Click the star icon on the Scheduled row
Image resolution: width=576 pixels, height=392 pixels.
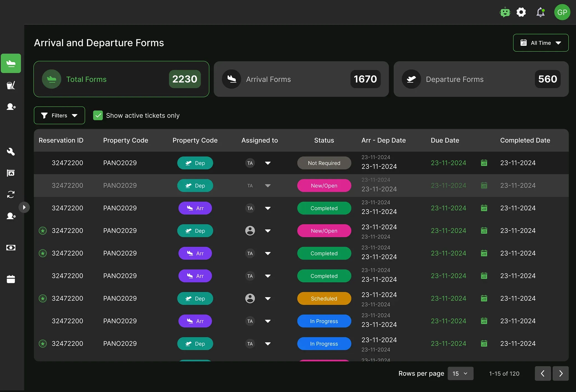(43, 298)
